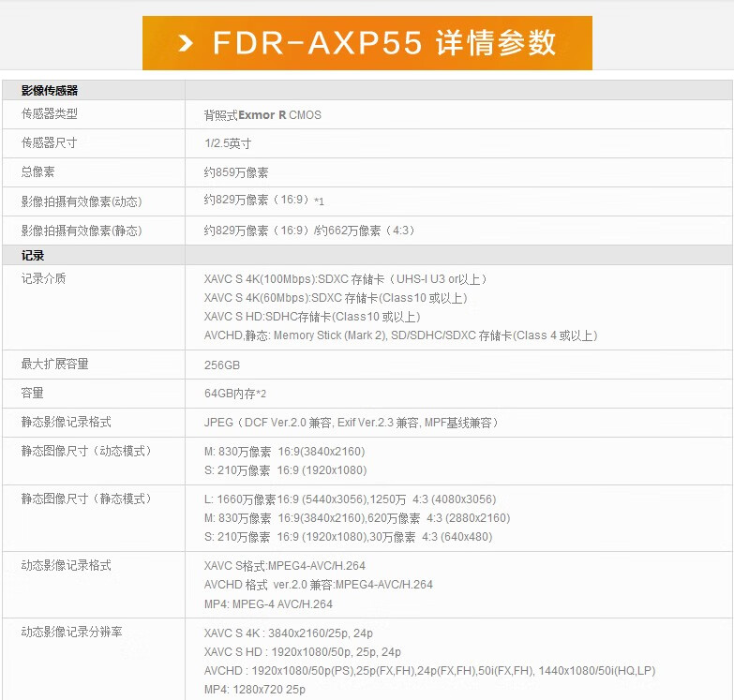Click the 1/2.5英寸 sensor size value
The height and width of the screenshot is (700, 734).
(x=228, y=143)
